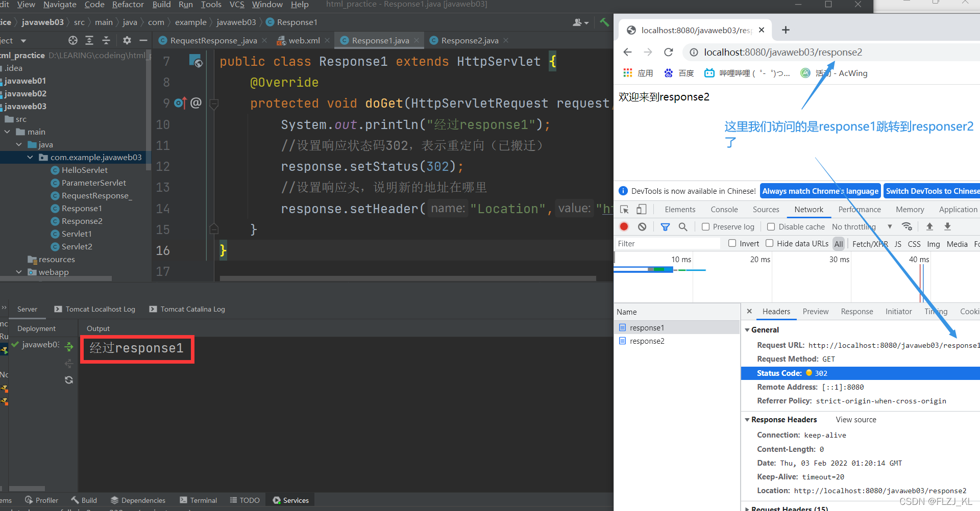Collapse the General section in Headers
The width and height of the screenshot is (980, 511).
pyautogui.click(x=747, y=330)
